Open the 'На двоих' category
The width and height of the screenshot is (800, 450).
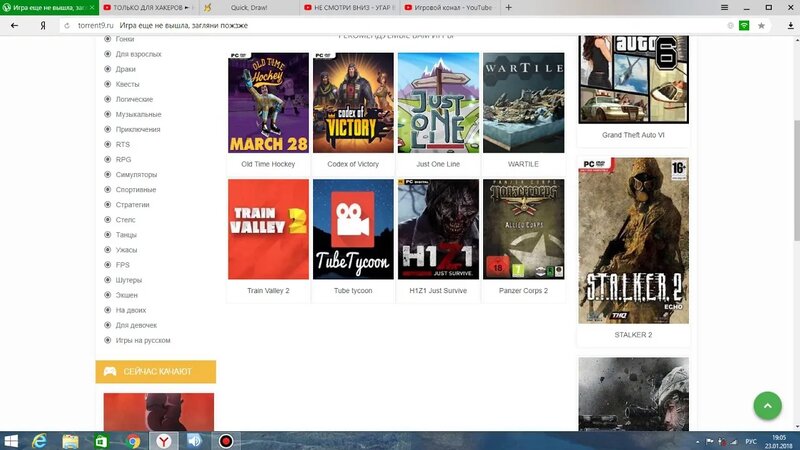(131, 310)
